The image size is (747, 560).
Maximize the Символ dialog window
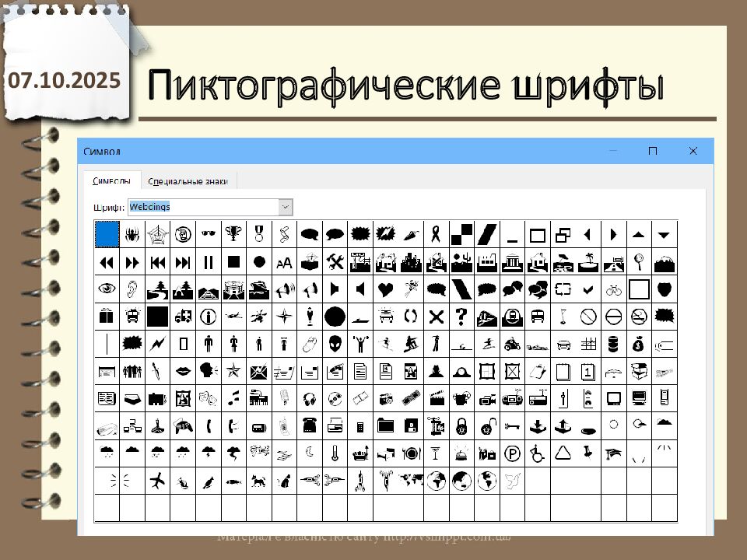tap(653, 151)
